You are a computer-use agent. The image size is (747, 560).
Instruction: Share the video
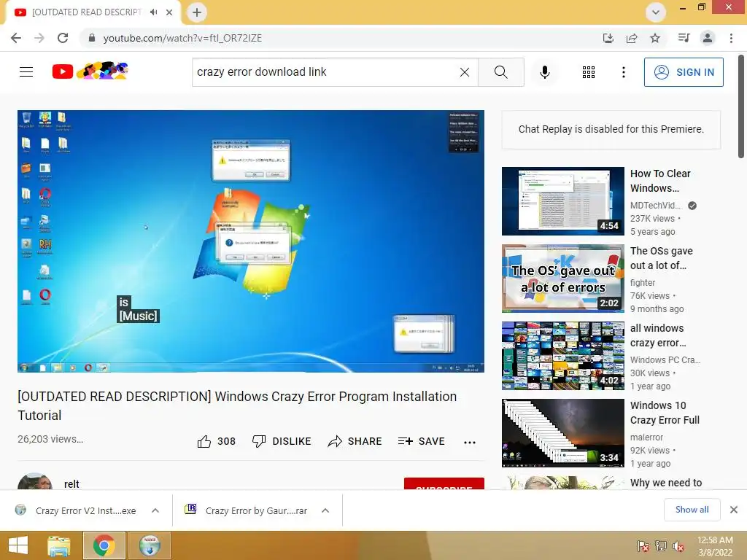(355, 441)
